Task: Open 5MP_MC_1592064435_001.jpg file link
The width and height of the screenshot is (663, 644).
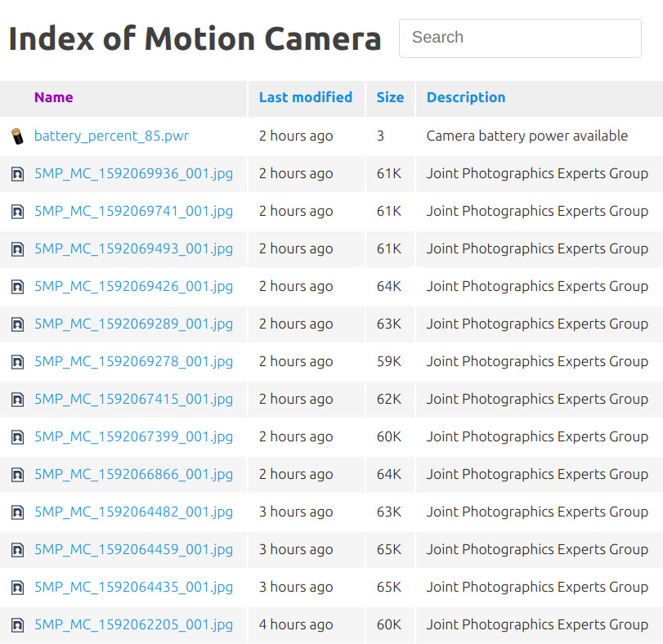Action: tap(133, 587)
